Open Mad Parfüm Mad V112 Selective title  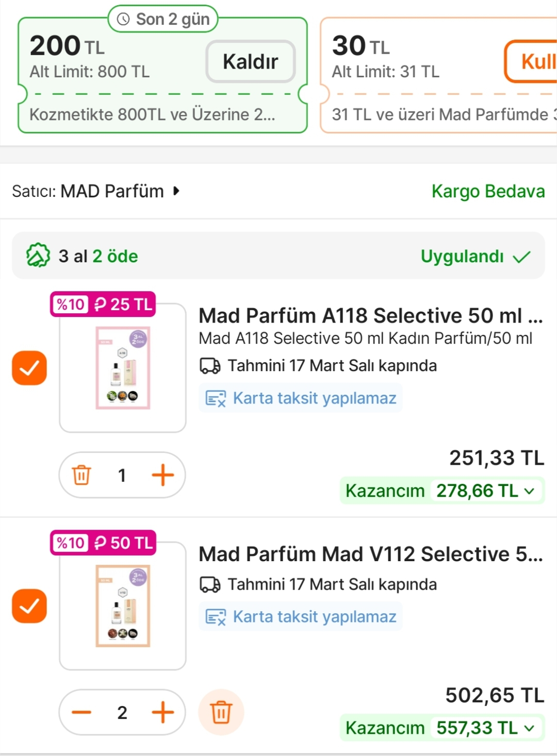(x=370, y=555)
